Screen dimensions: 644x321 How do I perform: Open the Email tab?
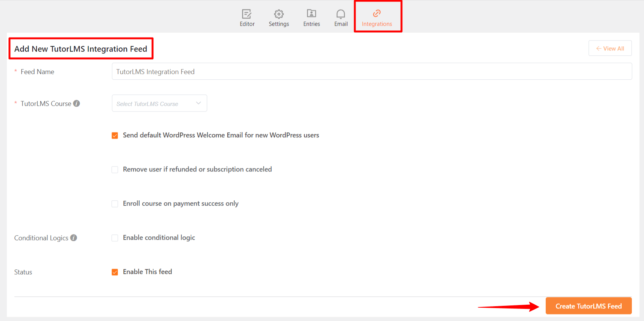[341, 18]
